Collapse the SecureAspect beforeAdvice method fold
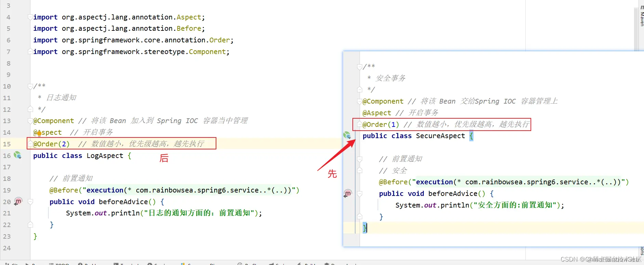Image resolution: width=644 pixels, height=265 pixels. [x=360, y=194]
